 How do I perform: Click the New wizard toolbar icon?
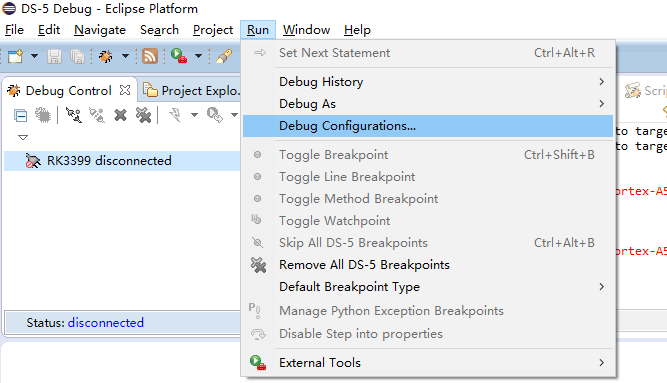(x=15, y=56)
